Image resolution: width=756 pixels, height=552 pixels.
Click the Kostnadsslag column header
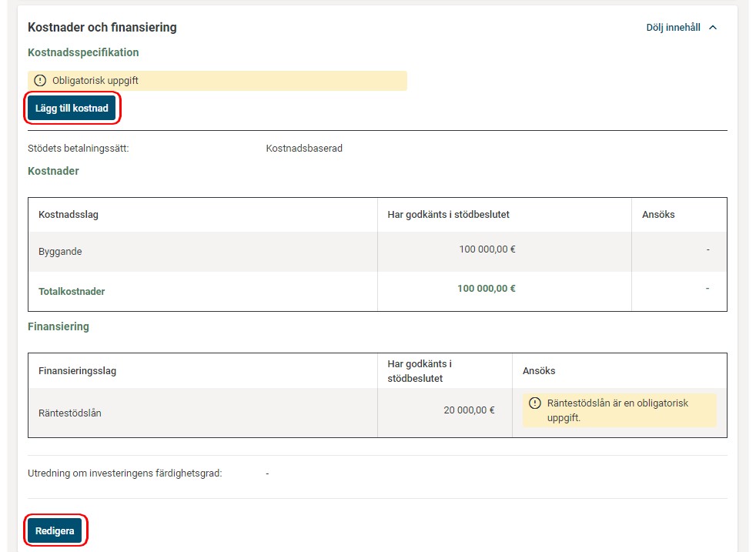pyautogui.click(x=69, y=214)
